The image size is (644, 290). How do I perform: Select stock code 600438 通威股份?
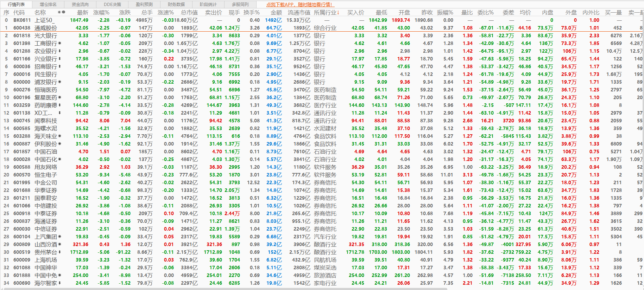22,28
